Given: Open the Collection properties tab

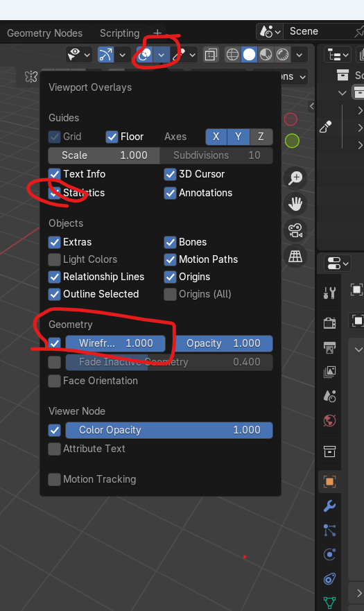Looking at the screenshot, I should pos(330,451).
